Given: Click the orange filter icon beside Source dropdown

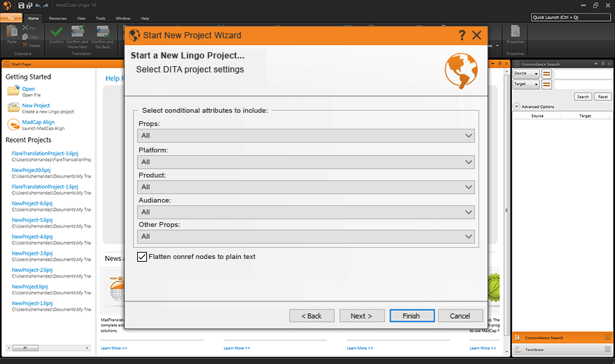Looking at the screenshot, I should [x=546, y=73].
